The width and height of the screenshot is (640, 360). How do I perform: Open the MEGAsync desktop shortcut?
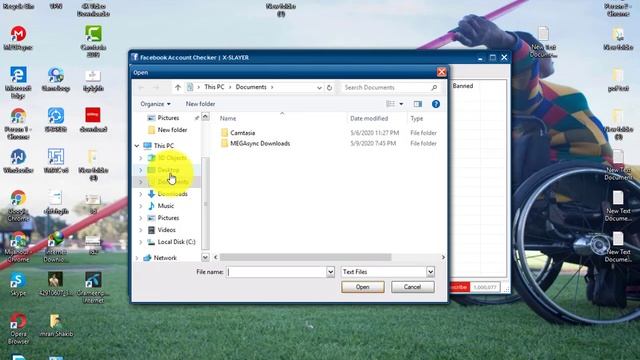pyautogui.click(x=18, y=38)
